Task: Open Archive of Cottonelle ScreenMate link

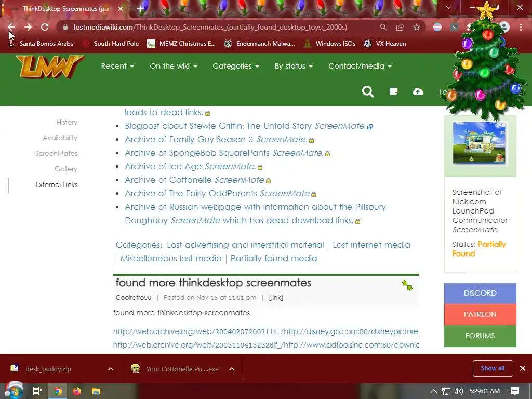Action: pyautogui.click(x=194, y=180)
